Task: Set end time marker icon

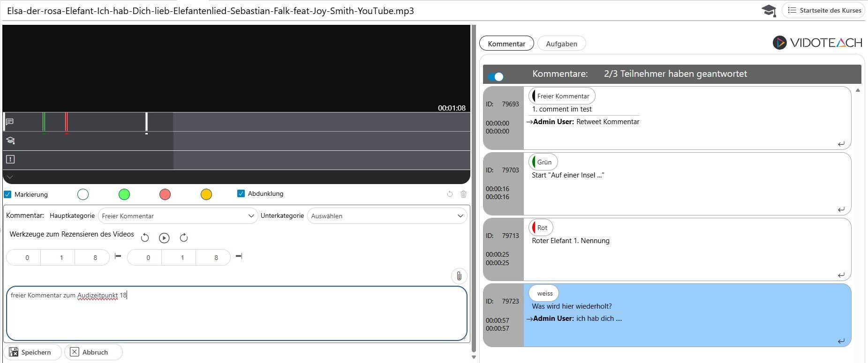Action: tap(239, 256)
